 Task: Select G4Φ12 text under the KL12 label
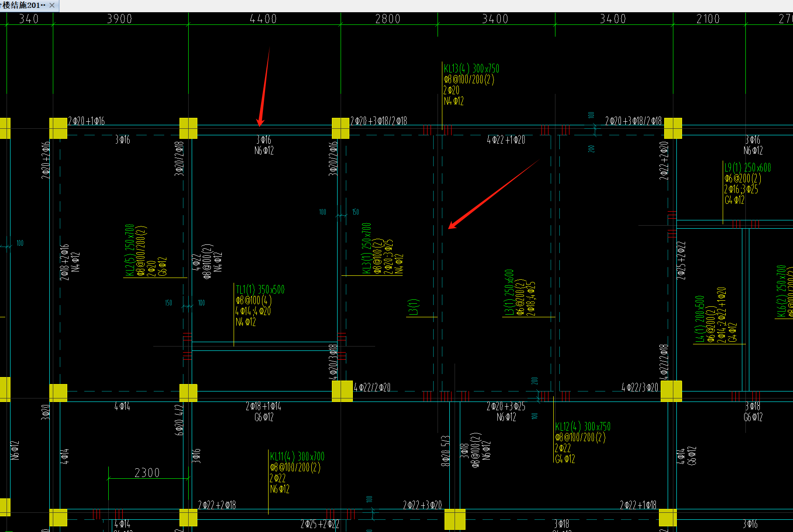[x=565, y=459]
